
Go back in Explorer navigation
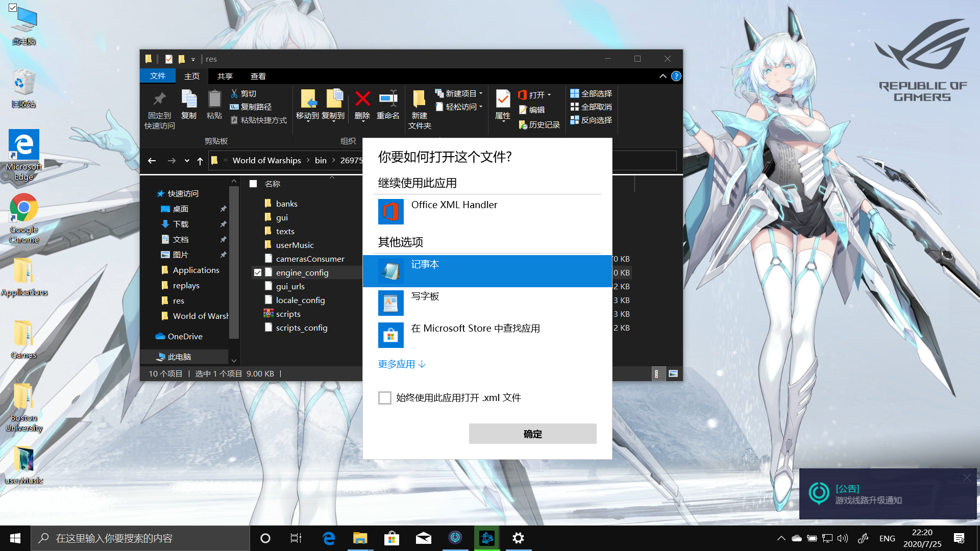click(x=152, y=161)
